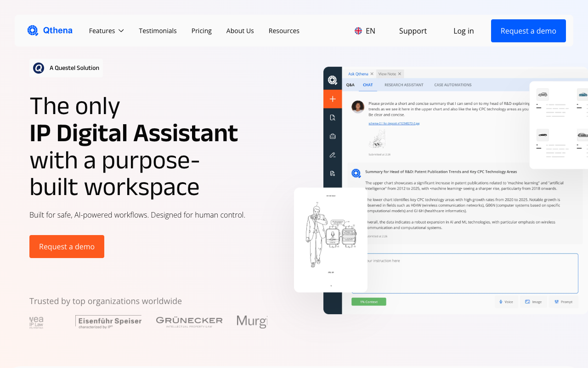Select the briefcase icon in the sidebar
588x368 pixels.
click(333, 136)
